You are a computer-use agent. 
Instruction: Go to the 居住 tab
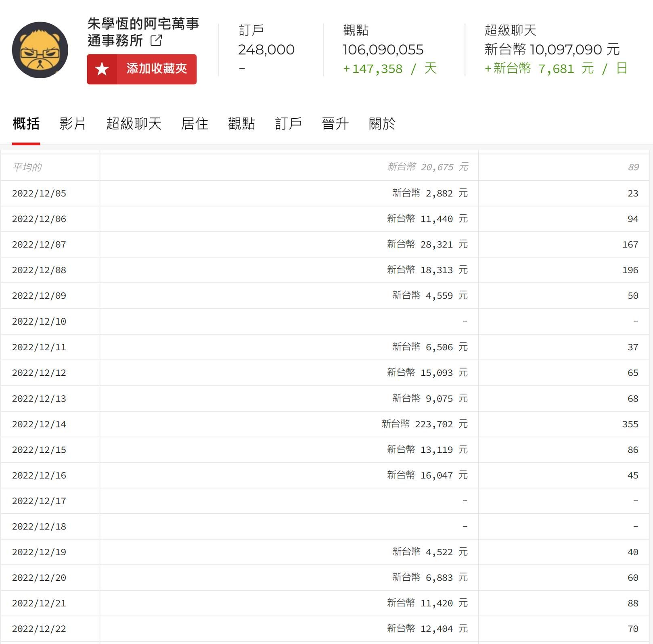click(x=195, y=123)
